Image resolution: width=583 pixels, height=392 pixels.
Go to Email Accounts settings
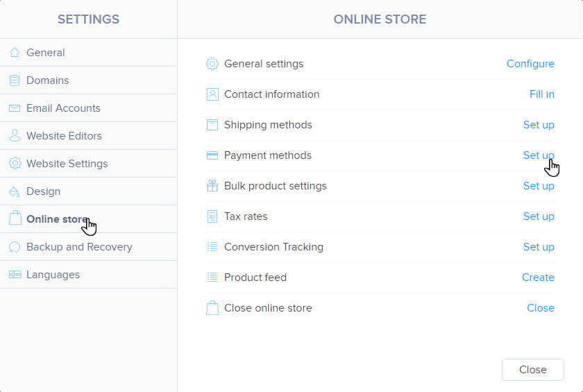coord(63,108)
